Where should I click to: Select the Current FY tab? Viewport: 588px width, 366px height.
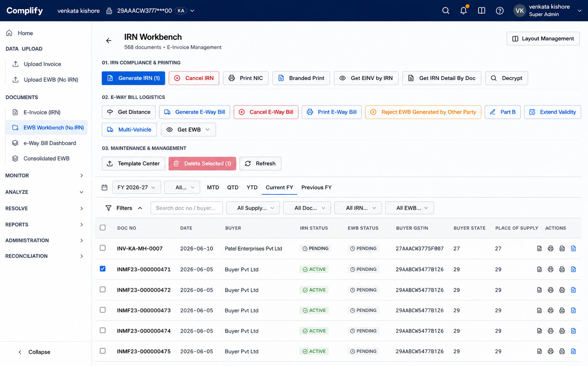coord(279,188)
